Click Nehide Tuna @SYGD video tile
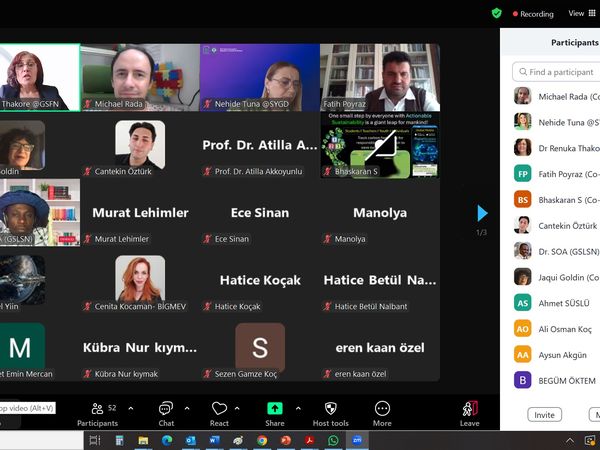The image size is (600, 450). click(x=260, y=77)
